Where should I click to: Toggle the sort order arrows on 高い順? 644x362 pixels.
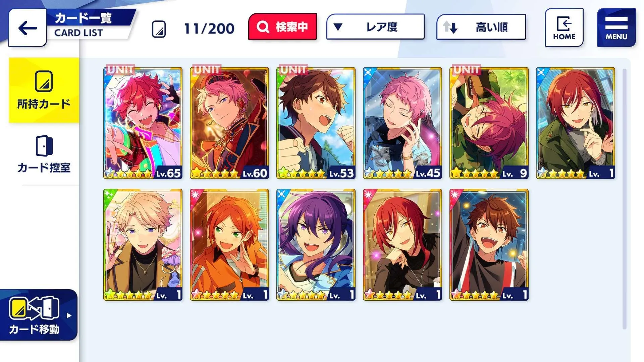(x=450, y=27)
